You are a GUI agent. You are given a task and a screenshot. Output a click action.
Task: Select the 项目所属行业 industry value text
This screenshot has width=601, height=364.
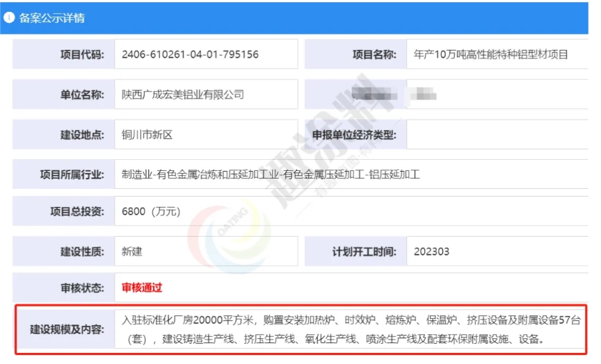coord(271,174)
